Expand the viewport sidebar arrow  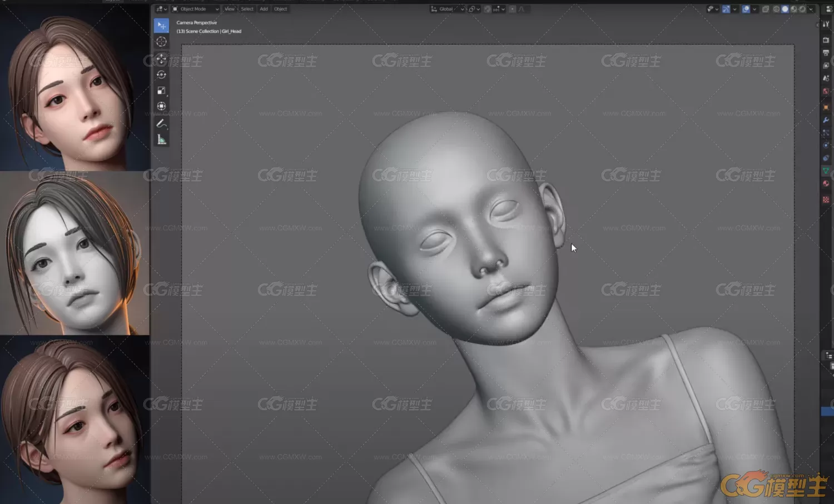coord(817,24)
